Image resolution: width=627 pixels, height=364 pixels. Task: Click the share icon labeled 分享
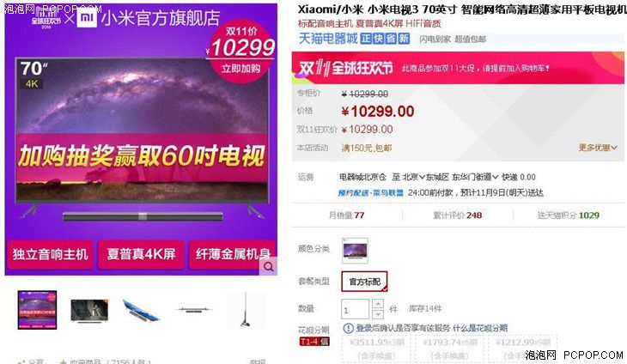pos(21,361)
